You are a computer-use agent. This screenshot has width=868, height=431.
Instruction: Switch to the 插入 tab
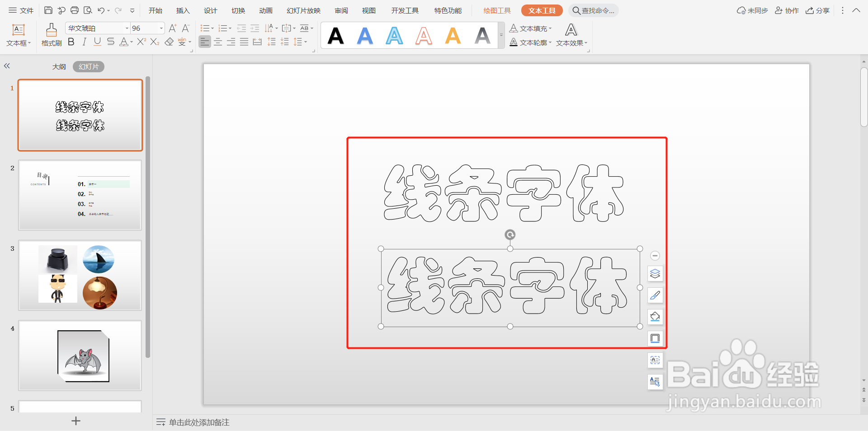pyautogui.click(x=183, y=10)
